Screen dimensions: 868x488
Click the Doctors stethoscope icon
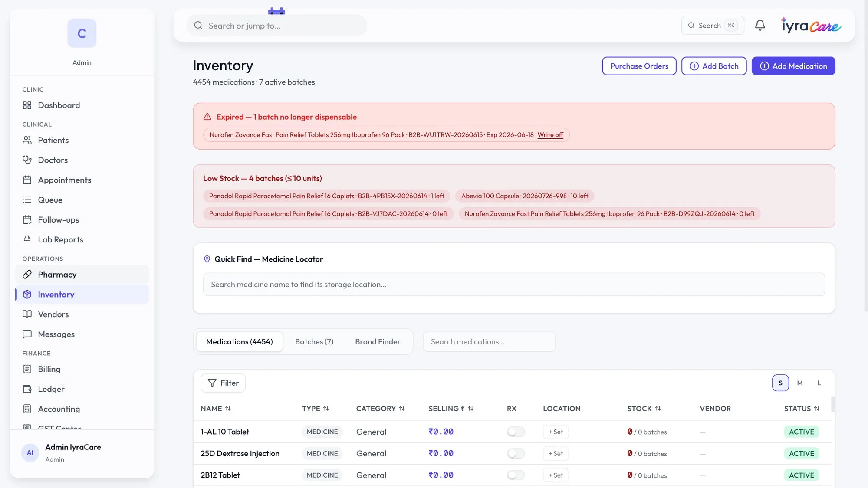coord(27,160)
